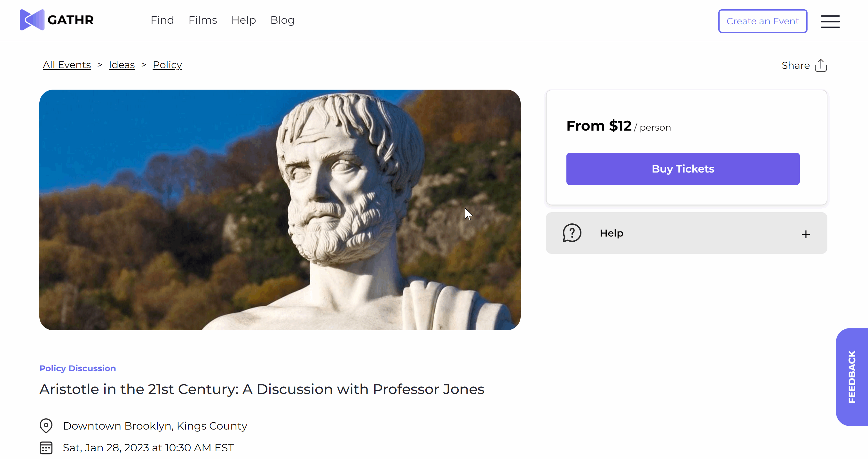
Task: Select the Blog menu item
Action: (x=283, y=20)
